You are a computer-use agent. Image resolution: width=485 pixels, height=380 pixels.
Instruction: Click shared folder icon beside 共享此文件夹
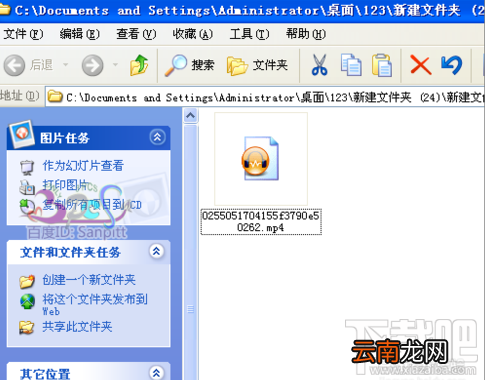pyautogui.click(x=27, y=327)
